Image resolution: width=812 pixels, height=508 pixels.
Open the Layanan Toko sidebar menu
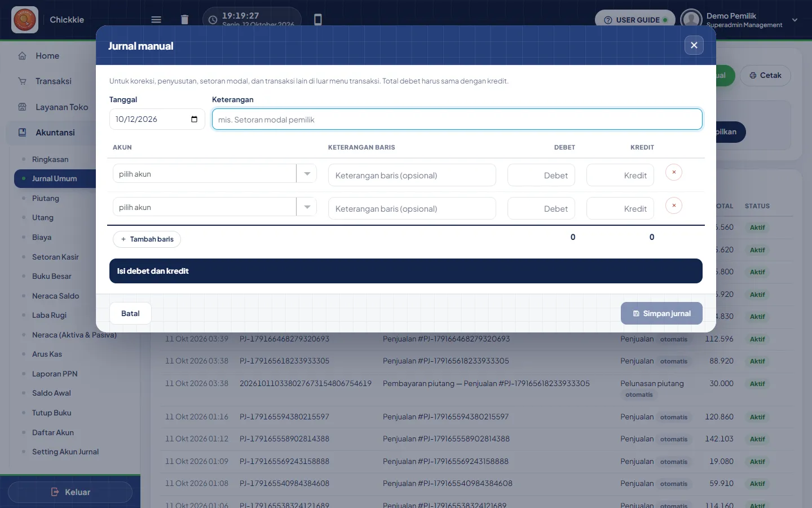coord(62,107)
